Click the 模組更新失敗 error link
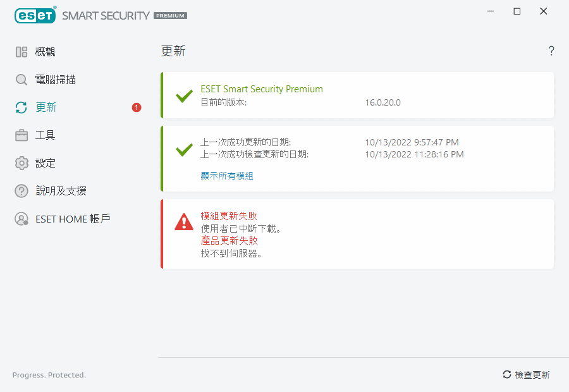 click(229, 216)
